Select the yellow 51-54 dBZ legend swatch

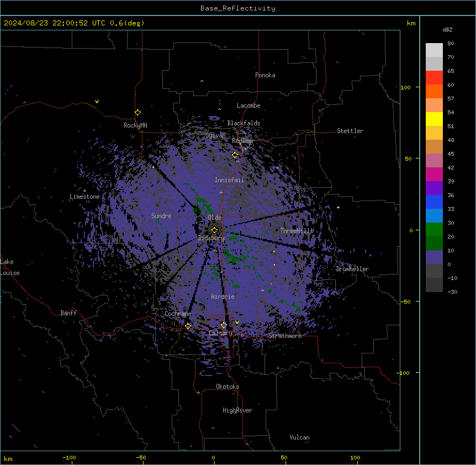[434, 119]
